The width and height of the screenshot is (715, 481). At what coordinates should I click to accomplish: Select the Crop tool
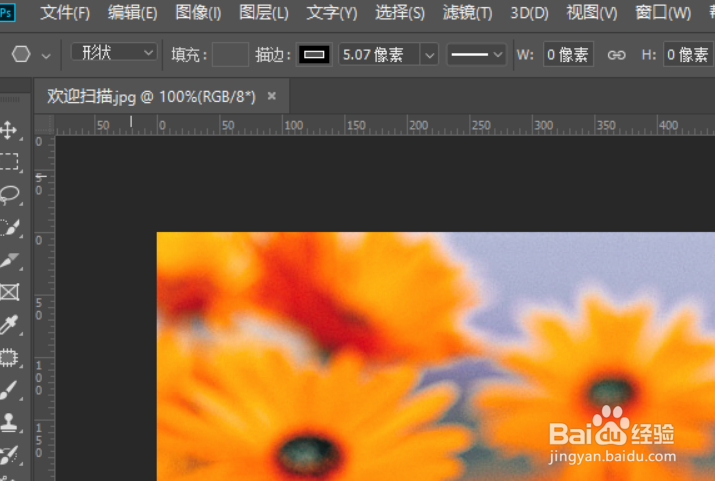click(x=9, y=259)
